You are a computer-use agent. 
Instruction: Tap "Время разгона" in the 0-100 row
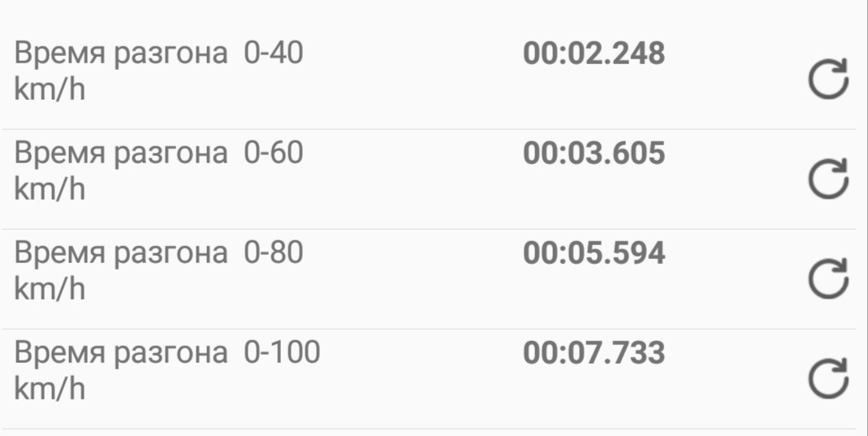[x=121, y=355]
